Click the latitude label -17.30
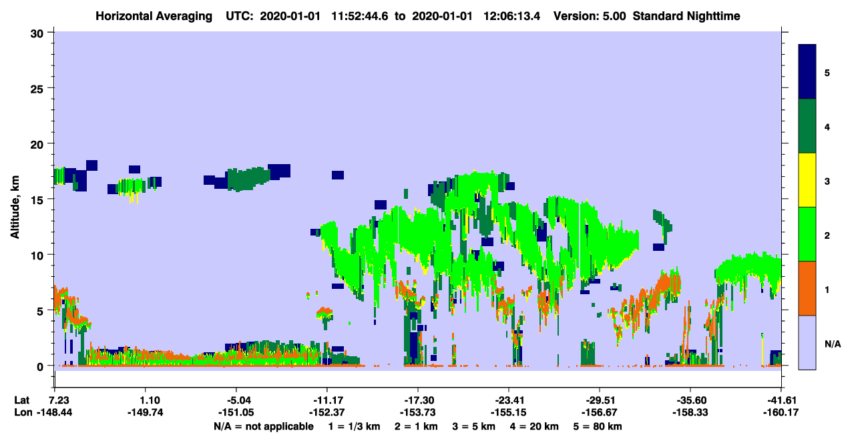 417,400
